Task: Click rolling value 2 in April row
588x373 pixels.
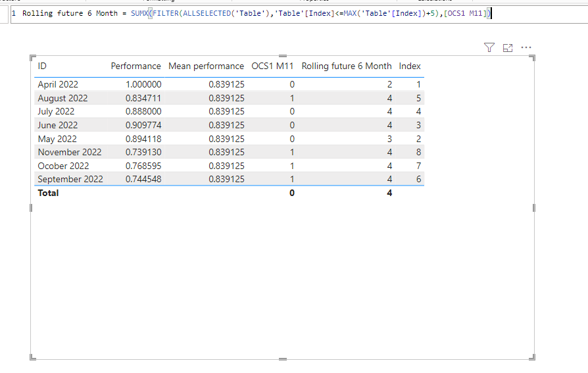Action: [x=389, y=84]
